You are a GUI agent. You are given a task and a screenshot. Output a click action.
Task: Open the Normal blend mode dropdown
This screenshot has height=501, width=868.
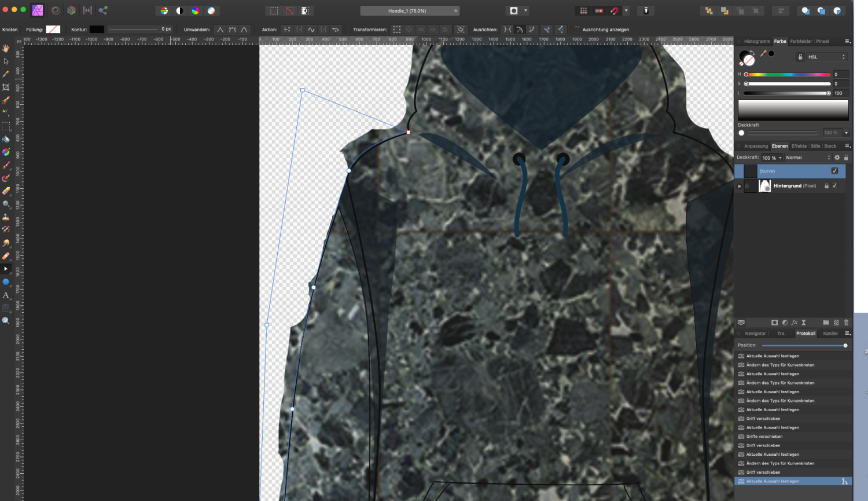point(807,158)
